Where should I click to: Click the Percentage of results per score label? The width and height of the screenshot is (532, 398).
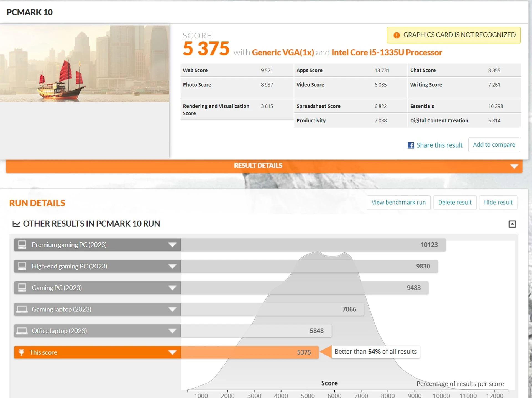(x=460, y=384)
